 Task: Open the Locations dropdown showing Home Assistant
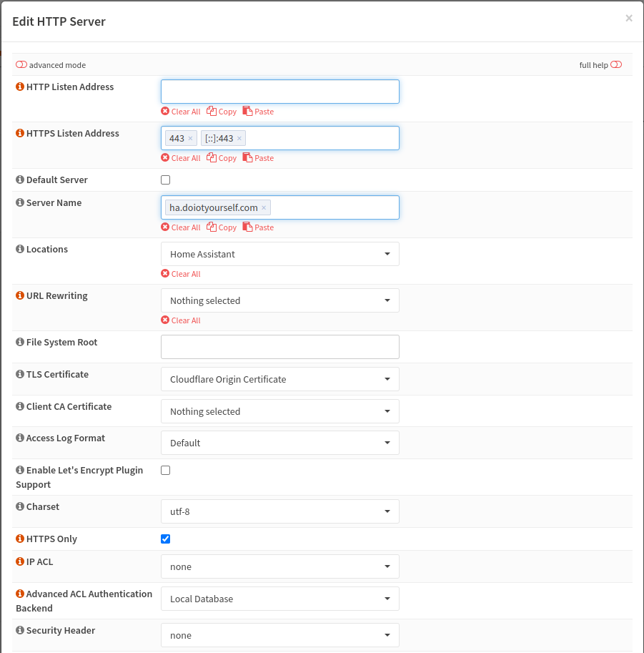(279, 253)
